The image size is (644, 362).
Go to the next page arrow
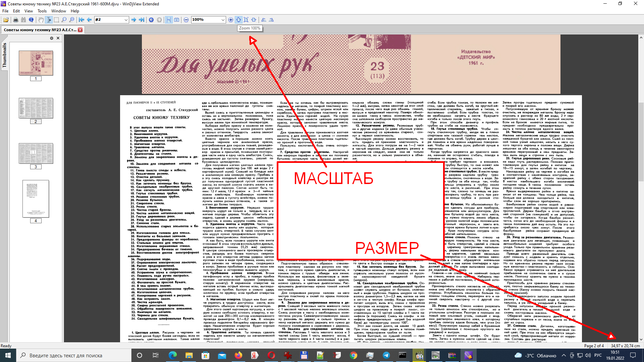click(x=134, y=20)
